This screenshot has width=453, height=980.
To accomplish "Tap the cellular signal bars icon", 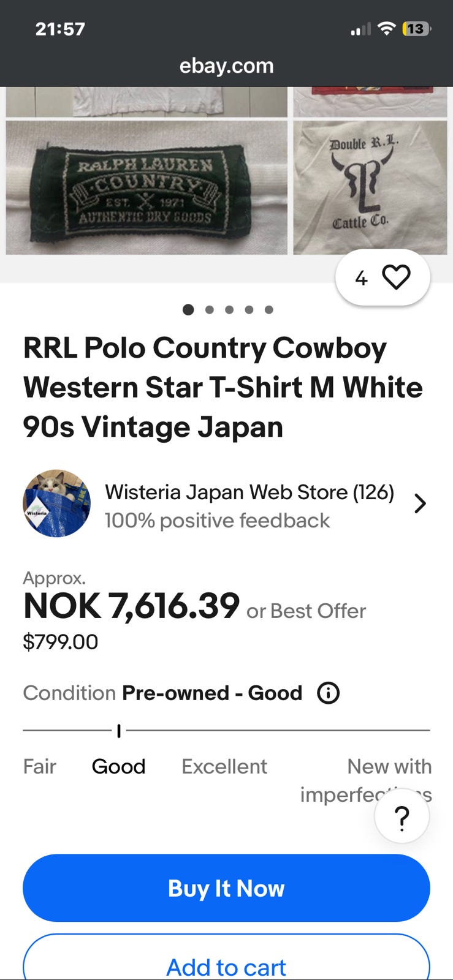I will click(360, 29).
